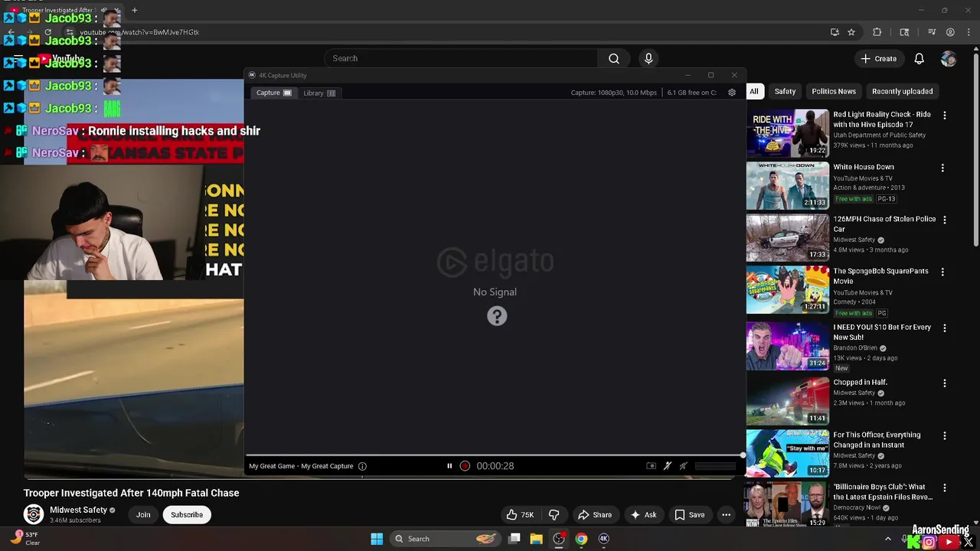Open I NEED YOU! $10 Bet video title
Viewport: 980px width, 551px height.
coord(882,332)
